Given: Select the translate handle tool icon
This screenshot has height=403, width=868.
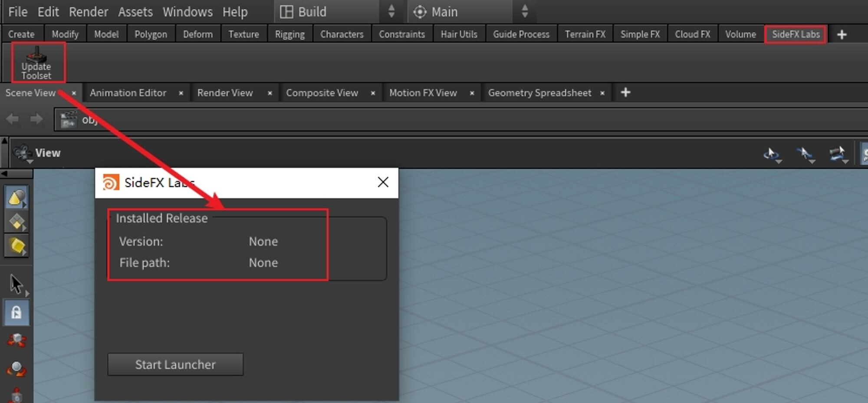Looking at the screenshot, I should tap(16, 341).
